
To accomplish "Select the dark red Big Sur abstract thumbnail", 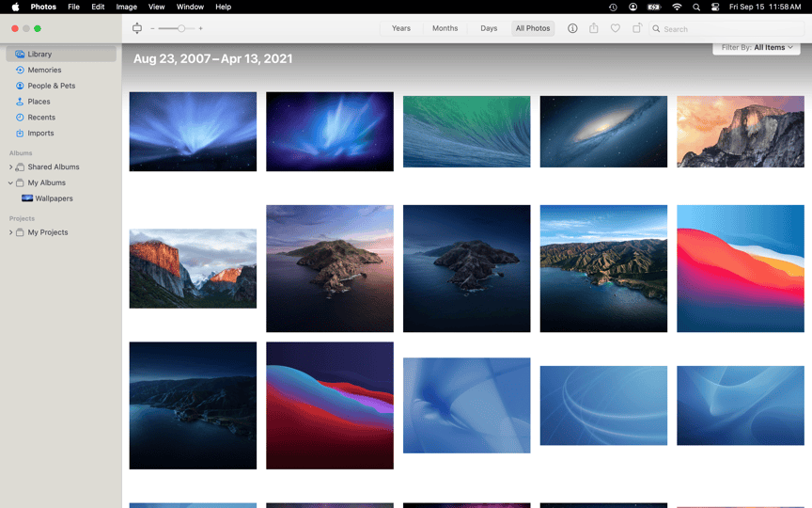I will (x=330, y=405).
